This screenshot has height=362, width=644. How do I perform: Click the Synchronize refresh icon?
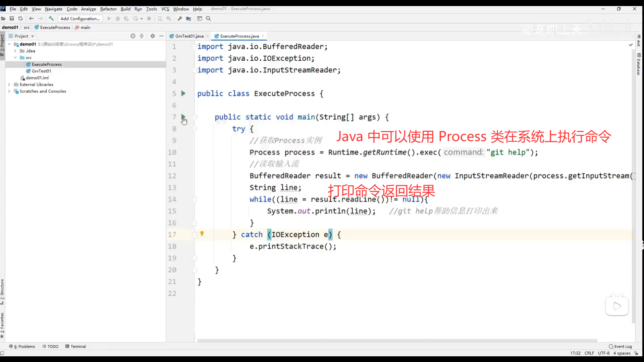tap(20, 18)
